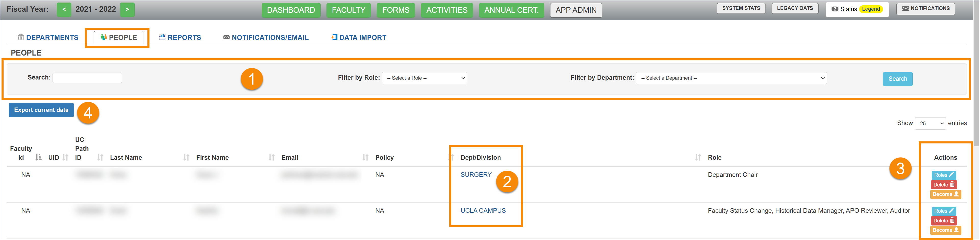980x240 pixels.
Task: Sort by Dept/Division column icon
Action: (x=698, y=158)
